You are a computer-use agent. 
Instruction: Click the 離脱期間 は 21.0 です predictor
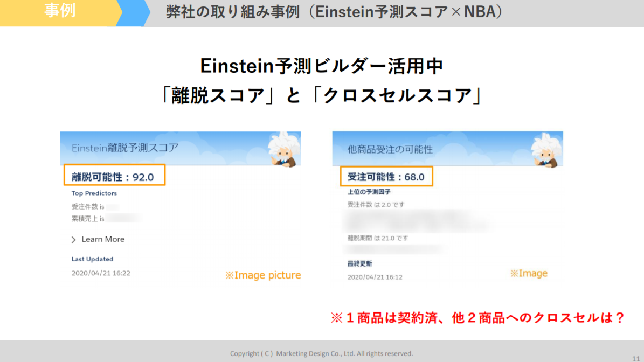click(378, 238)
